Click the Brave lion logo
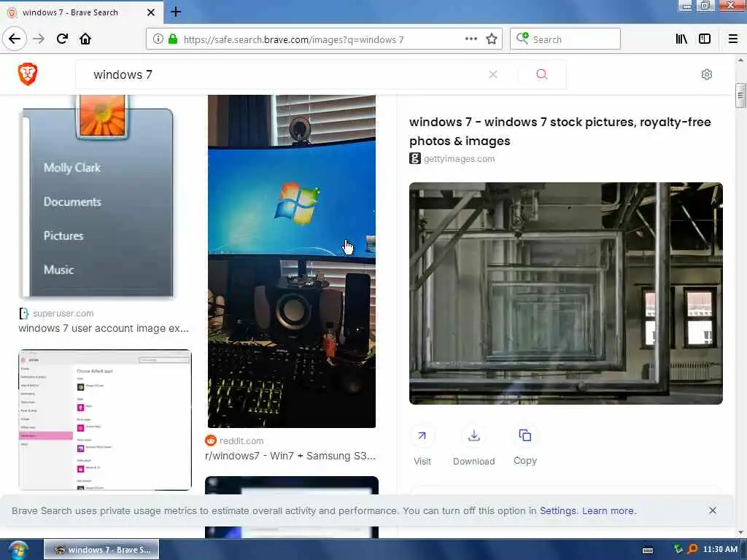 click(28, 74)
